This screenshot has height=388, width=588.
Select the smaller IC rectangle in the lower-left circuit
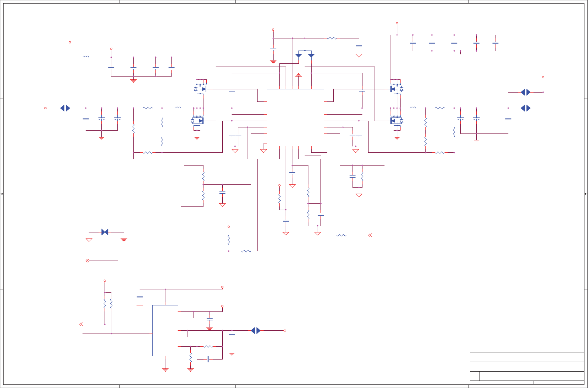pos(165,330)
